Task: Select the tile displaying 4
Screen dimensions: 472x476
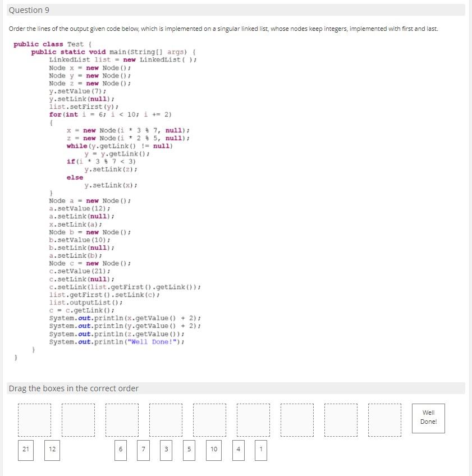Action: point(239,450)
